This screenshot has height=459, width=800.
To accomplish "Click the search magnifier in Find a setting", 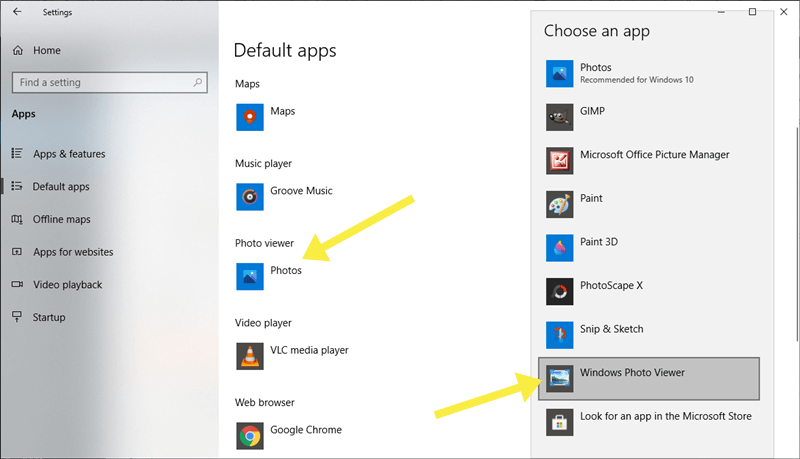I will click(198, 82).
